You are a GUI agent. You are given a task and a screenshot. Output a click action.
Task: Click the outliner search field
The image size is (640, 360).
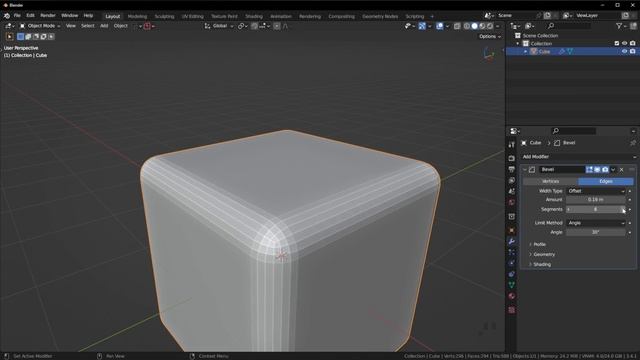click(x=569, y=26)
